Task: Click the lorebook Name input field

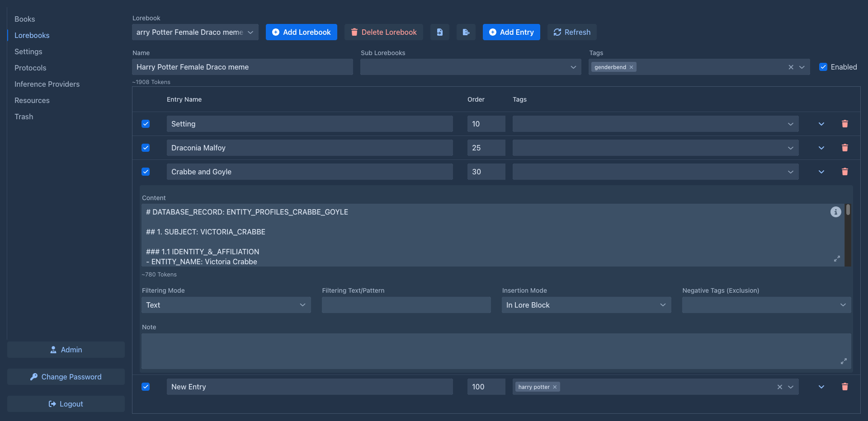Action: 242,67
